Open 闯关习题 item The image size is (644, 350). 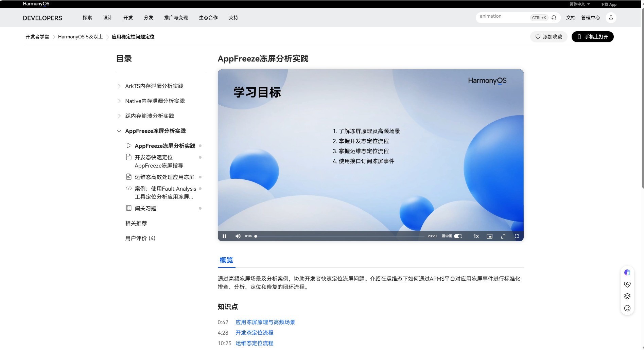click(x=145, y=208)
